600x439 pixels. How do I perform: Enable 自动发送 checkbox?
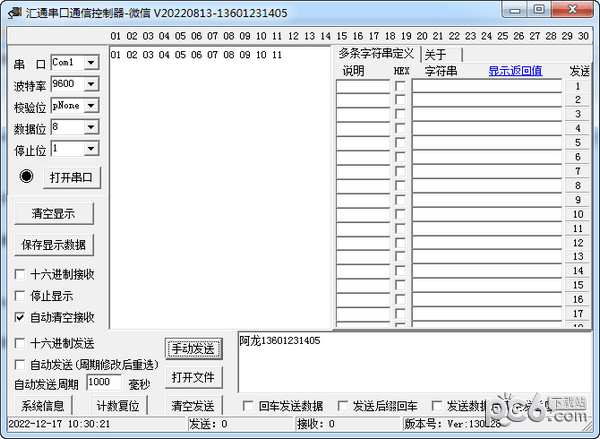(x=20, y=365)
